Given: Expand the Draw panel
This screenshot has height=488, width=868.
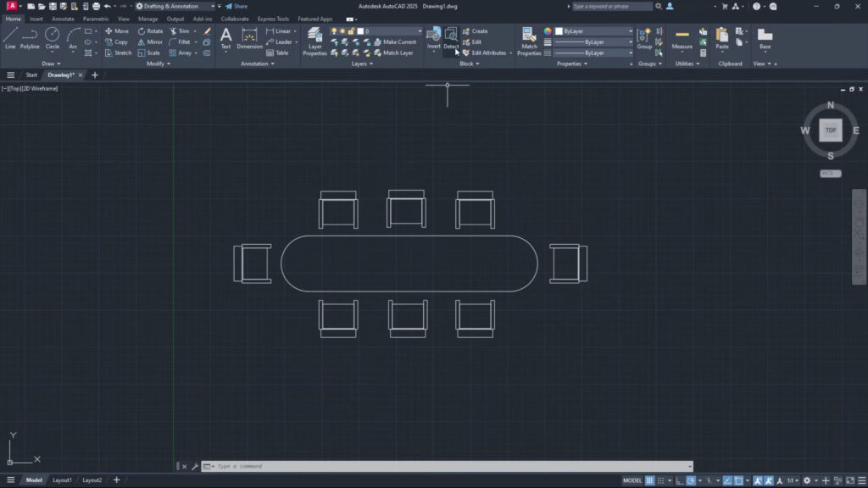Looking at the screenshot, I should coord(51,64).
